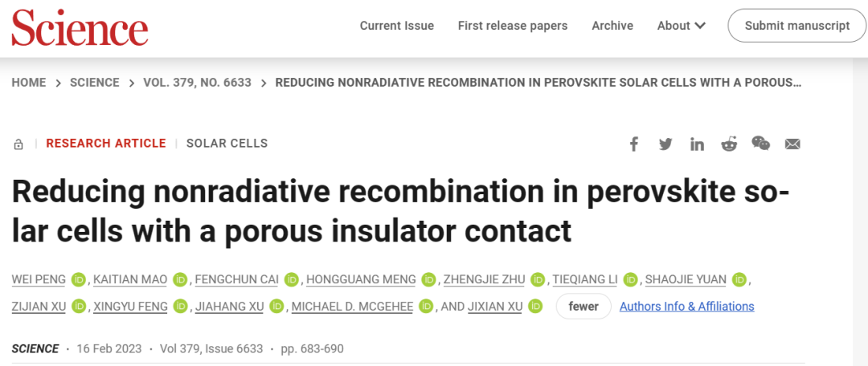Share article on Facebook icon

click(x=634, y=144)
